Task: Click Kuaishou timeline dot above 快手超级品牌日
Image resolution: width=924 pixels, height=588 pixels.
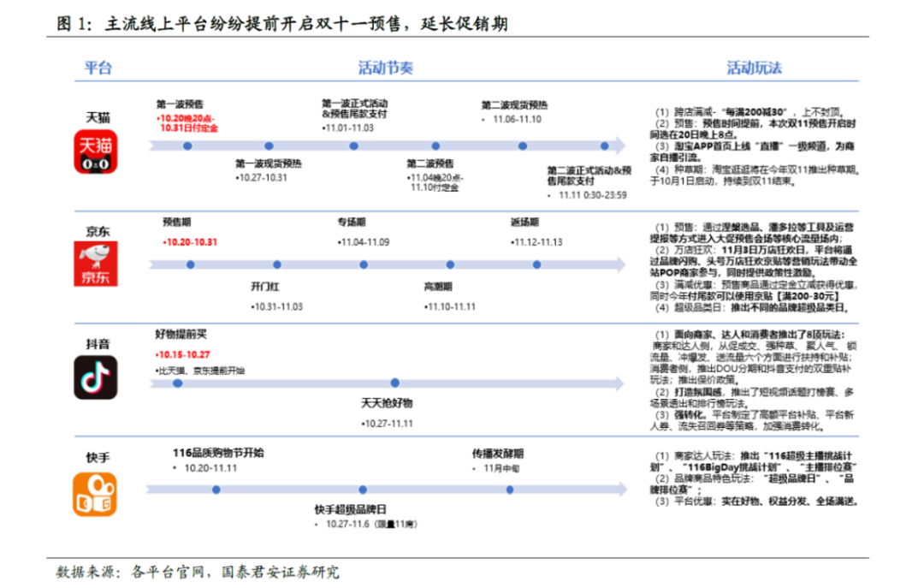Action: [x=363, y=490]
